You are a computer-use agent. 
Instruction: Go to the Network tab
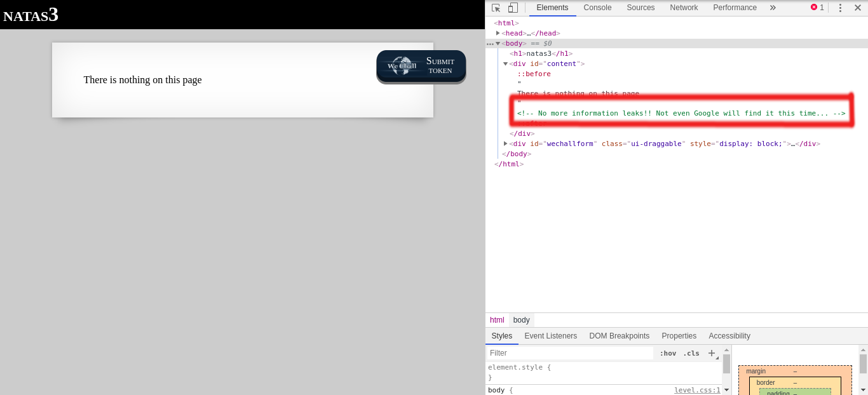tap(684, 8)
